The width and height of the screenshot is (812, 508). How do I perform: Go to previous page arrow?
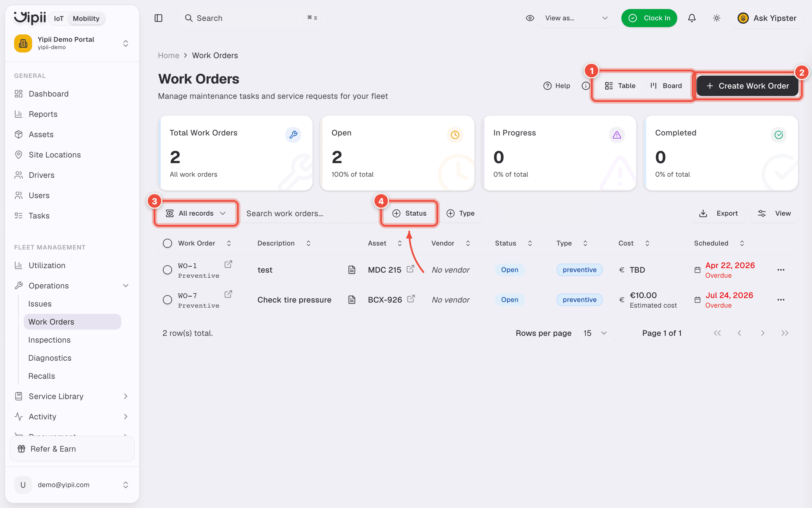pyautogui.click(x=739, y=333)
